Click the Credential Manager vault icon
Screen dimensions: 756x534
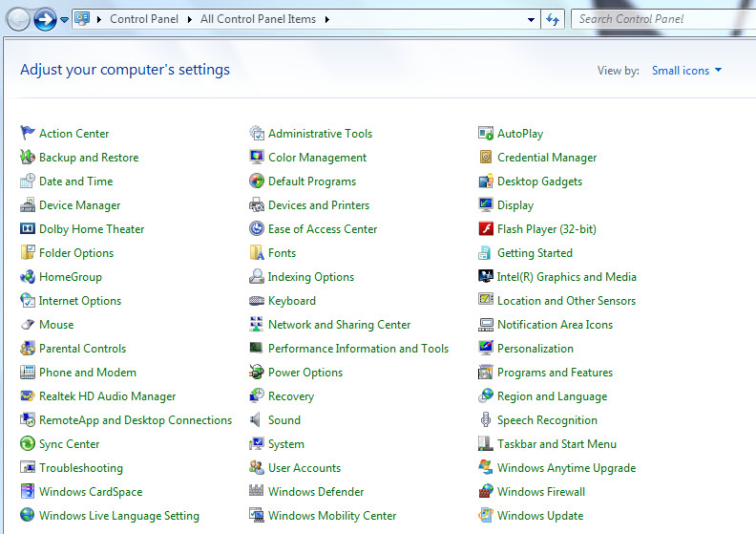486,157
